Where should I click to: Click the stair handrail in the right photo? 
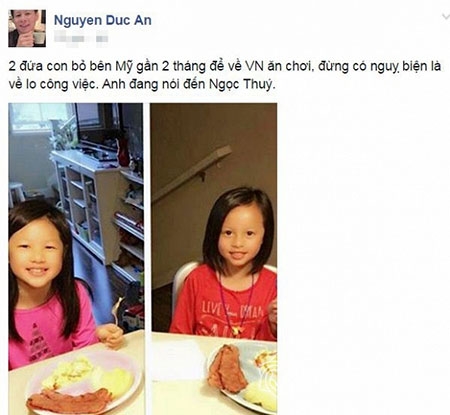pos(192,173)
